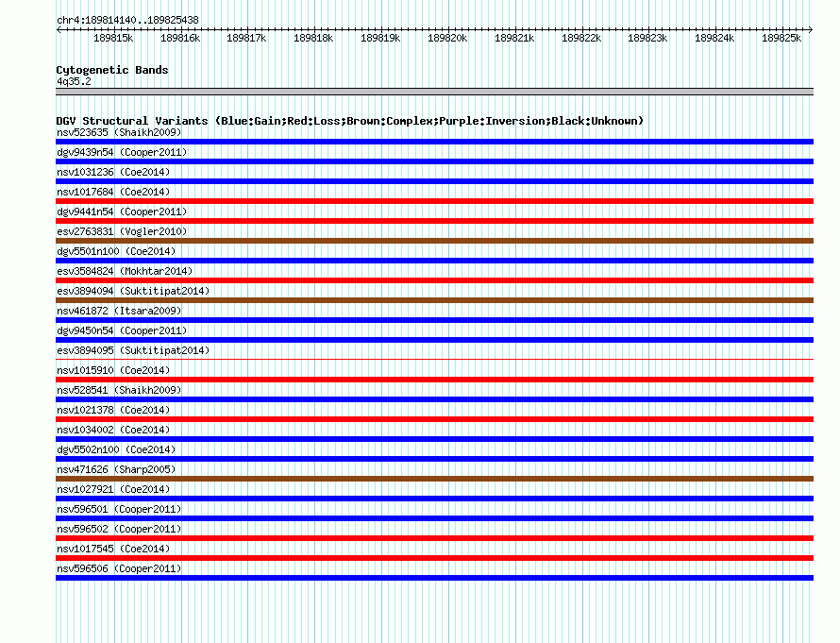Screen dimensions: 840x643
Task: Click the 4q35.2 cytogenetic band label
Action: point(74,81)
